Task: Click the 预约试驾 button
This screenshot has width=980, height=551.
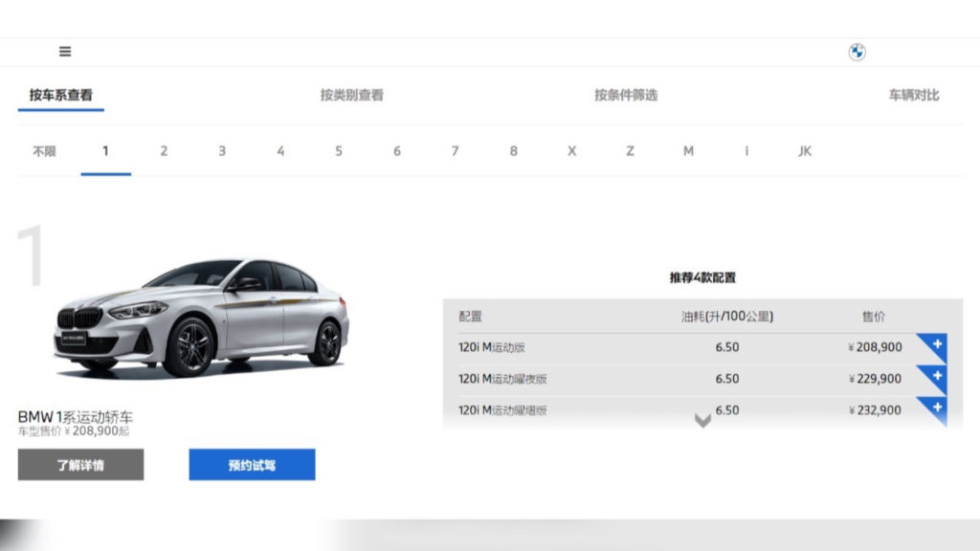Action: 252,465
